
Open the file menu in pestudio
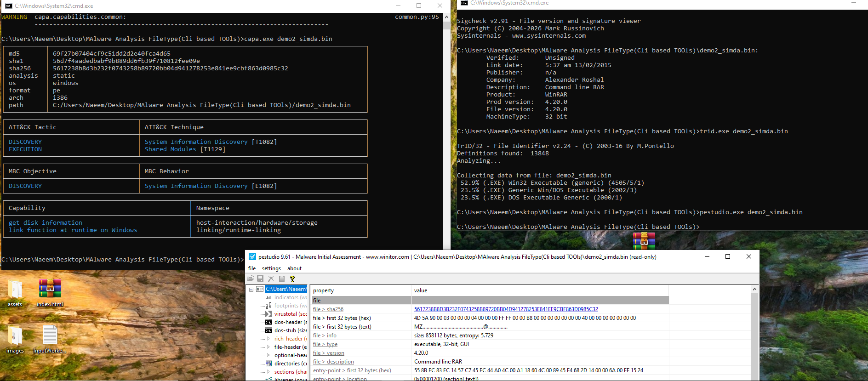tap(252, 268)
